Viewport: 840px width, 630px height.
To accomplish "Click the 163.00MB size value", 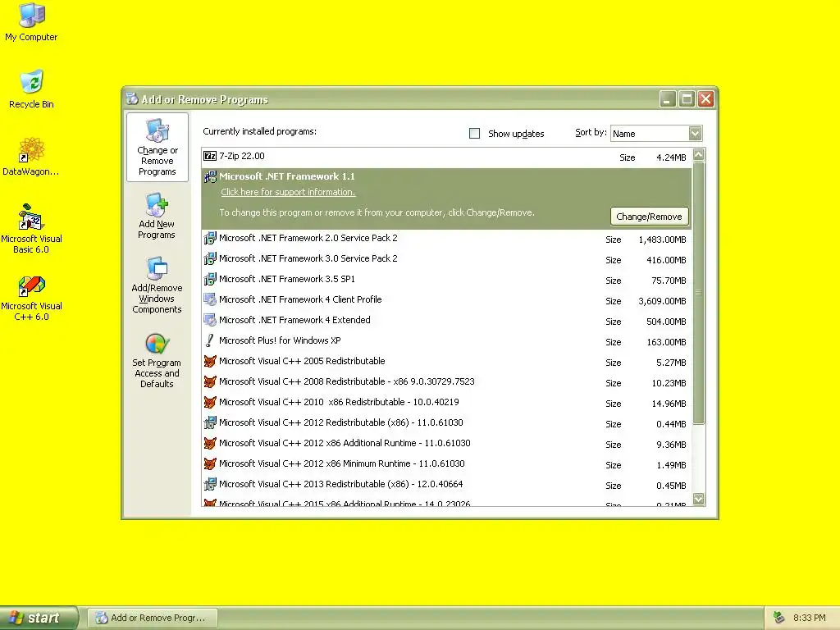I will [x=666, y=342].
